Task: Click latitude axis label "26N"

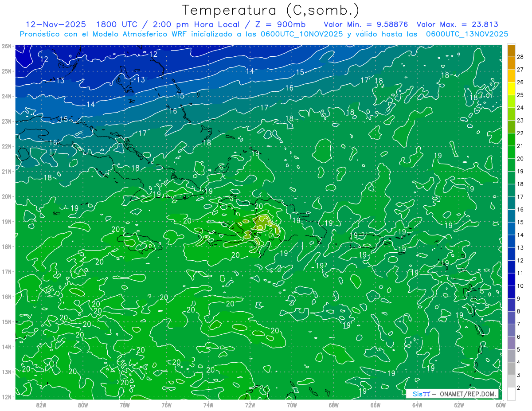Action: (7, 46)
